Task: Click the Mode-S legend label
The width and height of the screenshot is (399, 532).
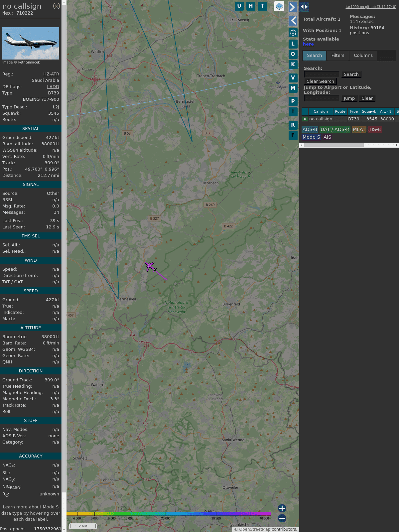Action: pyautogui.click(x=311, y=137)
